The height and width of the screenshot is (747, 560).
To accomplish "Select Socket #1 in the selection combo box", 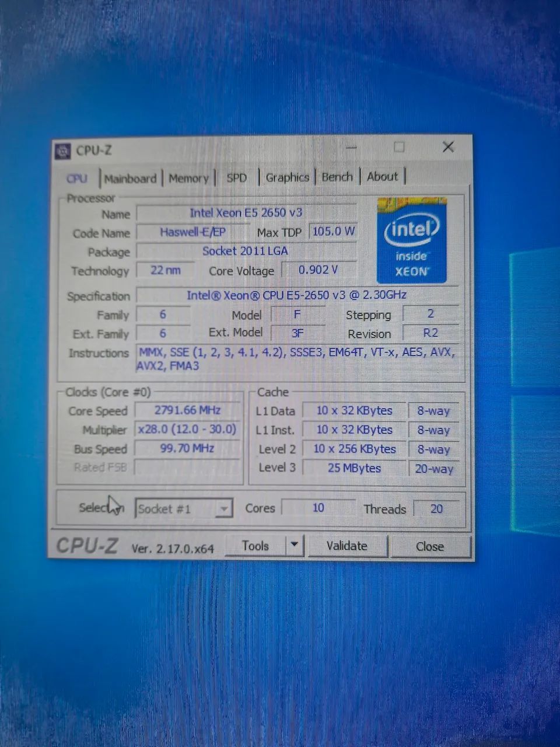I will [x=175, y=508].
